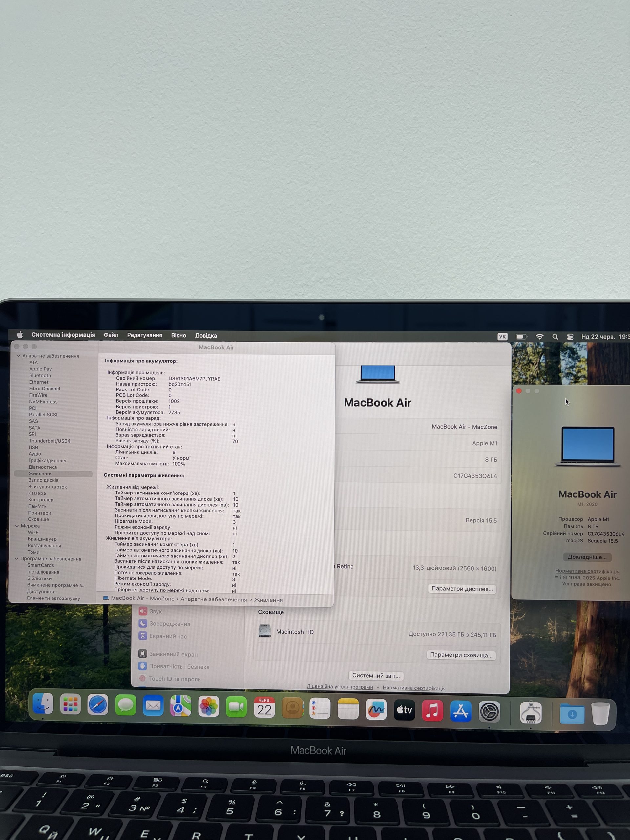Open Control Center icon in menu bar

[x=570, y=336]
